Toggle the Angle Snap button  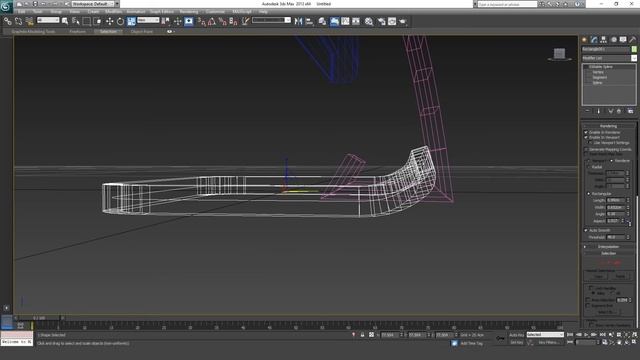click(212, 21)
